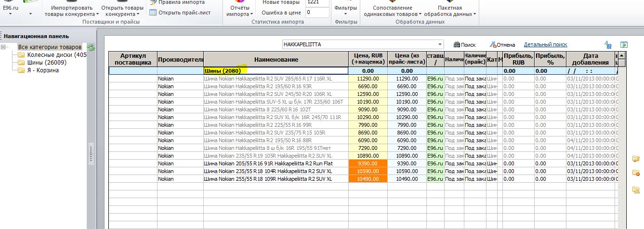The image size is (644, 229).
Task: Select Колесные диски category in tree
Action: (x=57, y=54)
